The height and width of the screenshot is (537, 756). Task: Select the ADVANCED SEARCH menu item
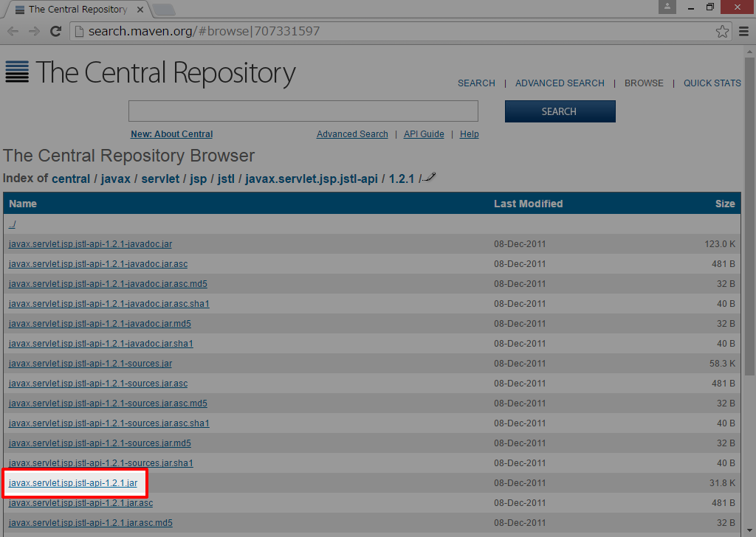(560, 83)
